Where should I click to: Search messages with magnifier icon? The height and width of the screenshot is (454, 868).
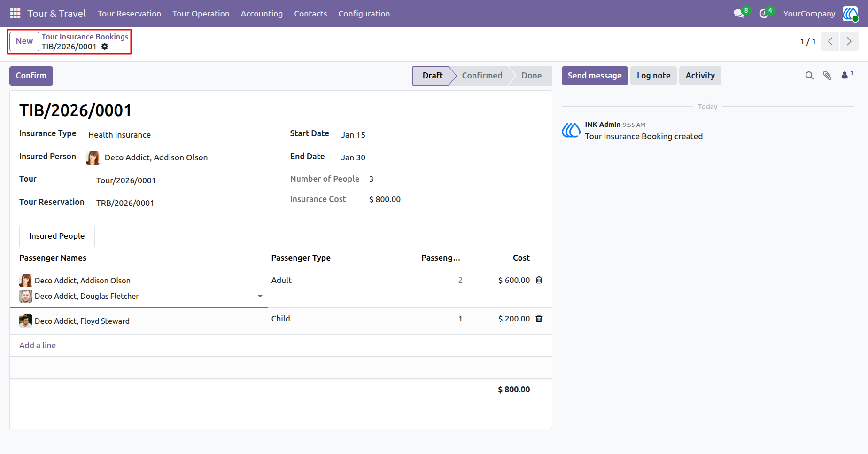(x=809, y=76)
